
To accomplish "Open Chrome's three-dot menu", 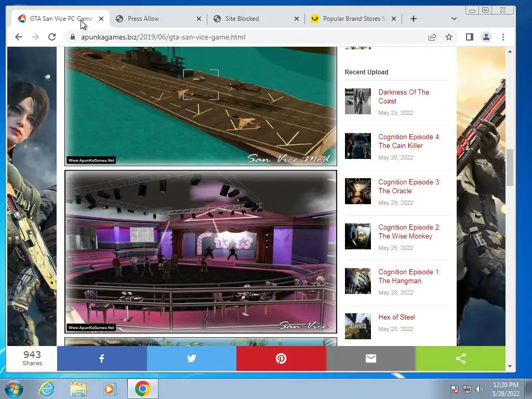I will click(x=503, y=37).
